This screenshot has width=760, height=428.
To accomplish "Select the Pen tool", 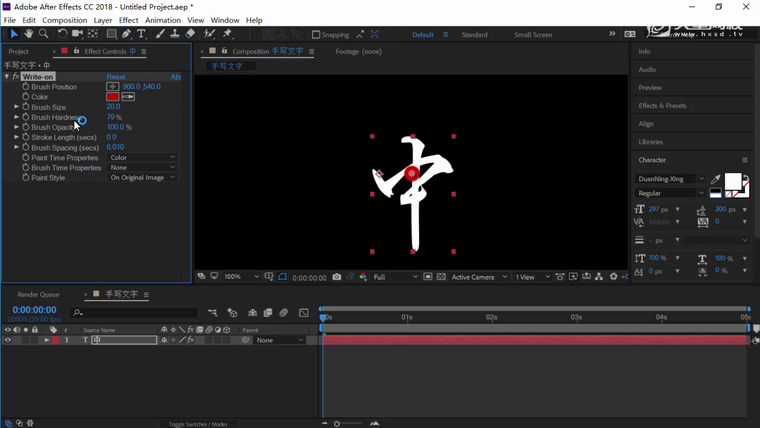I will (126, 34).
